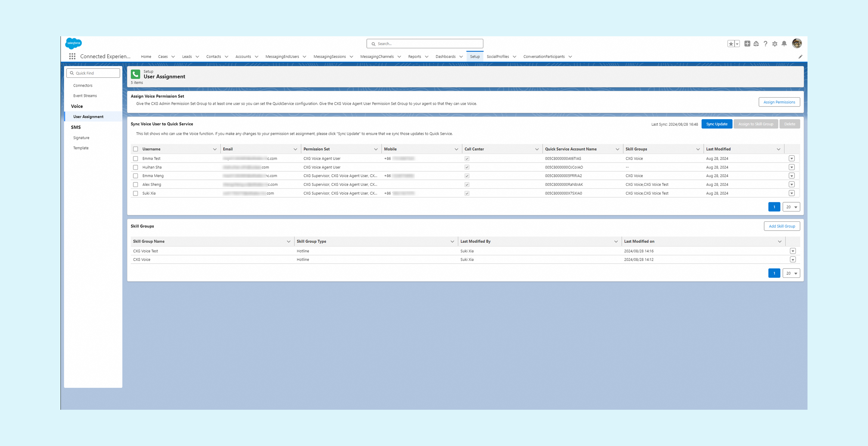The image size is (868, 446).
Task: Toggle Call Center checkbox for Huihan Sha
Action: [467, 167]
